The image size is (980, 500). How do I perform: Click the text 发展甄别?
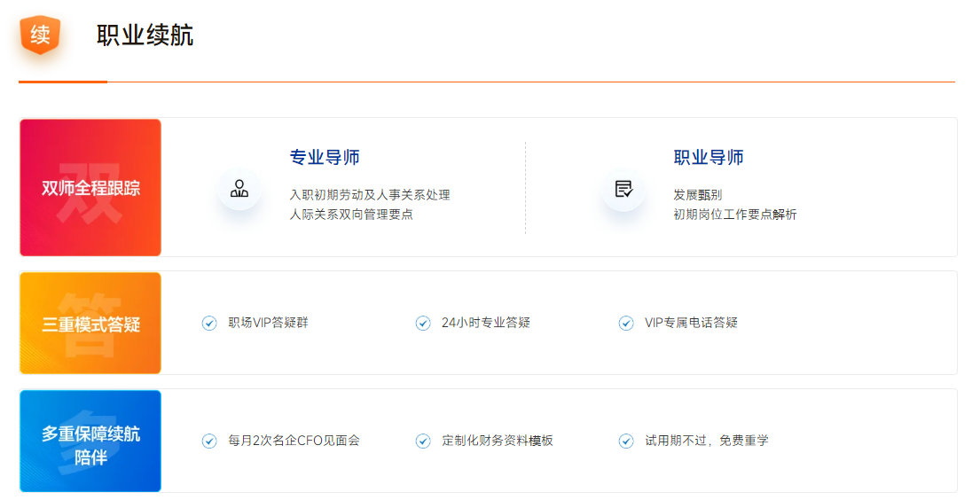pyautogui.click(x=697, y=195)
